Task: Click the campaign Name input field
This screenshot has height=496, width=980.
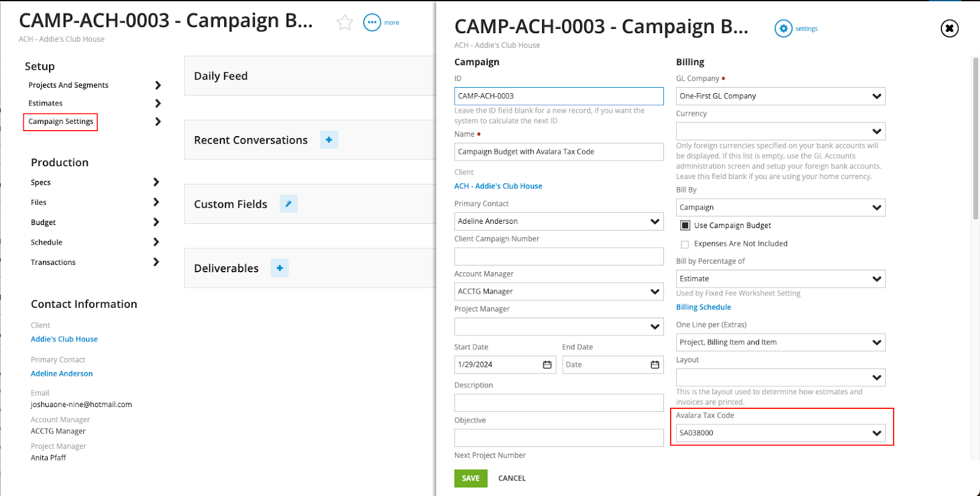Action: (x=559, y=152)
